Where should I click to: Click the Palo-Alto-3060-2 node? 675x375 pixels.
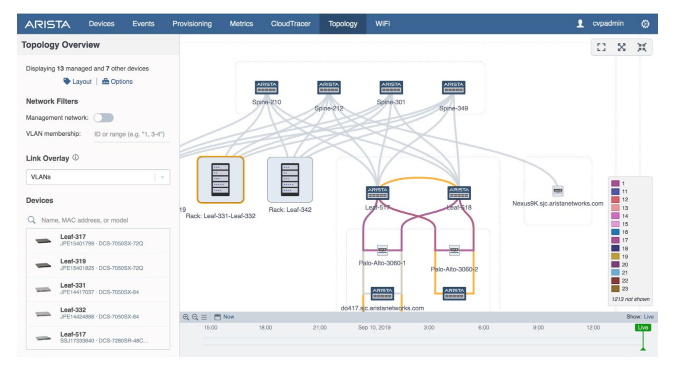454,250
